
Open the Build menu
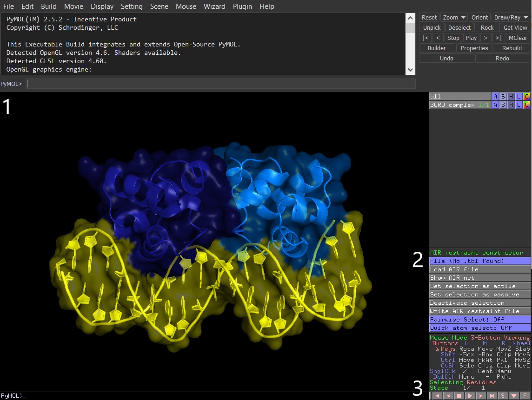click(49, 7)
